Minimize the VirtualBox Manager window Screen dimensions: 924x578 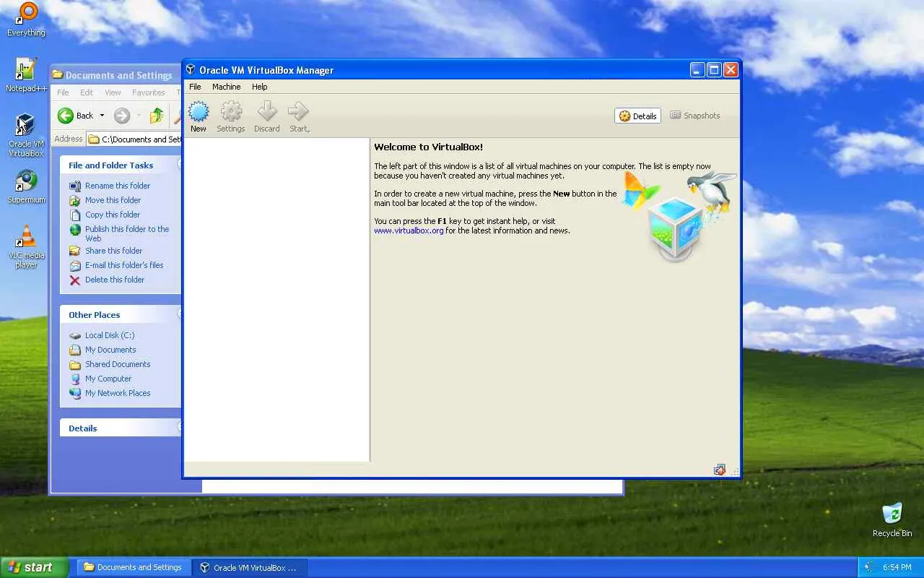click(697, 69)
